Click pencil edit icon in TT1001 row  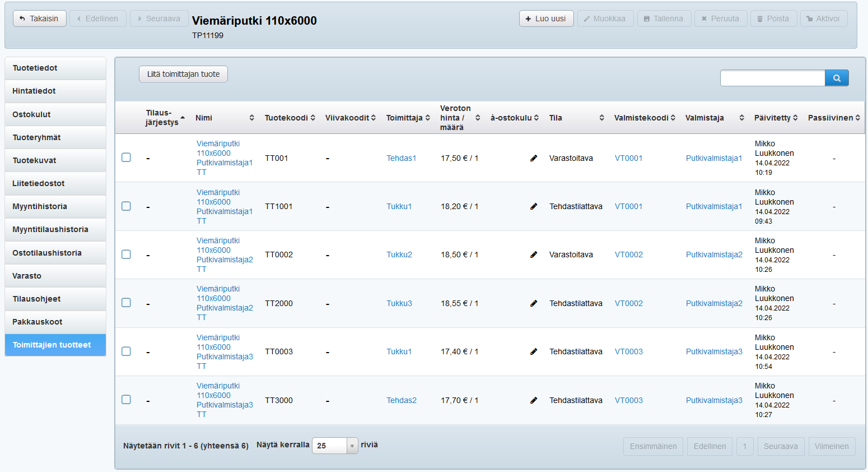coord(534,206)
